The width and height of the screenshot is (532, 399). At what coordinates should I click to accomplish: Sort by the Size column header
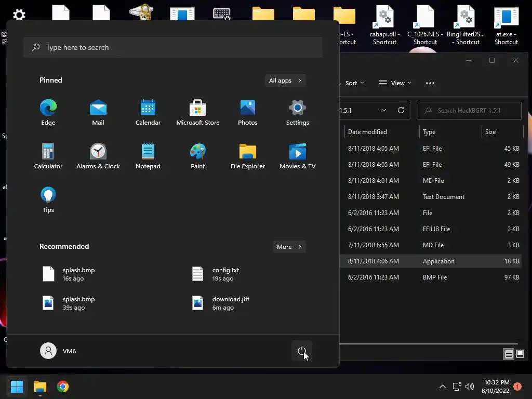point(502,131)
